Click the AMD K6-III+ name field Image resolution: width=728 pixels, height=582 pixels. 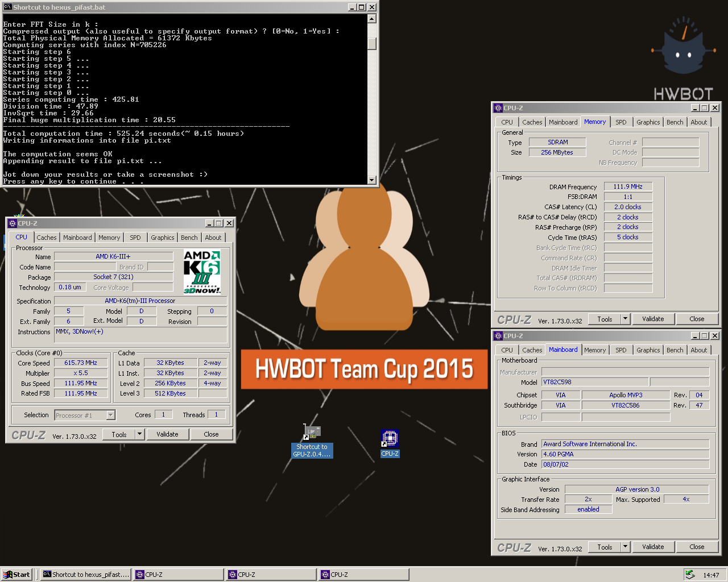pos(113,256)
